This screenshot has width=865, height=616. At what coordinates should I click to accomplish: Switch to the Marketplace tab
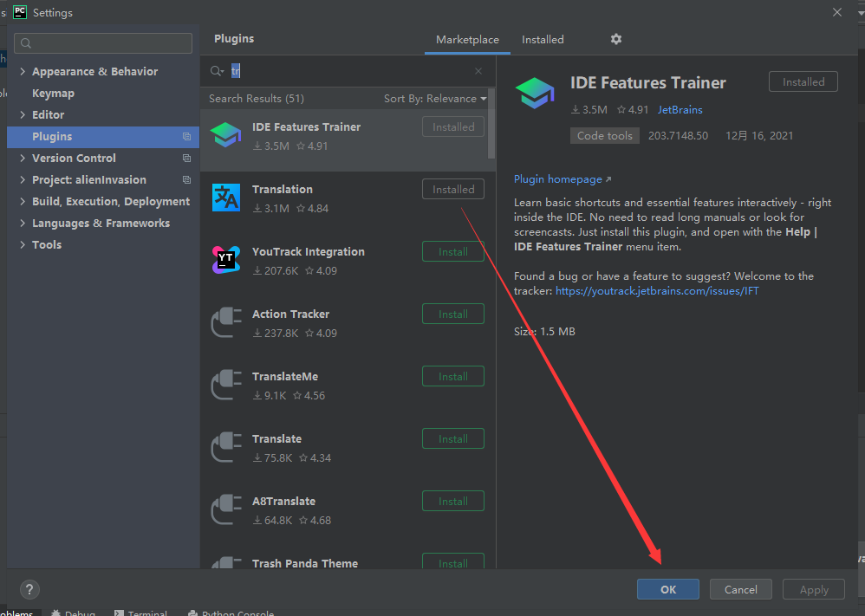(467, 40)
